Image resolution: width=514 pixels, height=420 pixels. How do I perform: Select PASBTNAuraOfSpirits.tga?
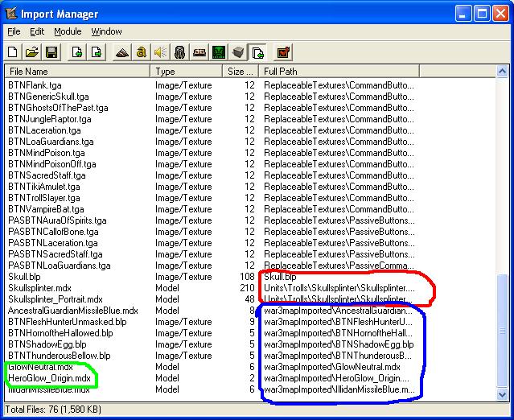click(x=57, y=220)
